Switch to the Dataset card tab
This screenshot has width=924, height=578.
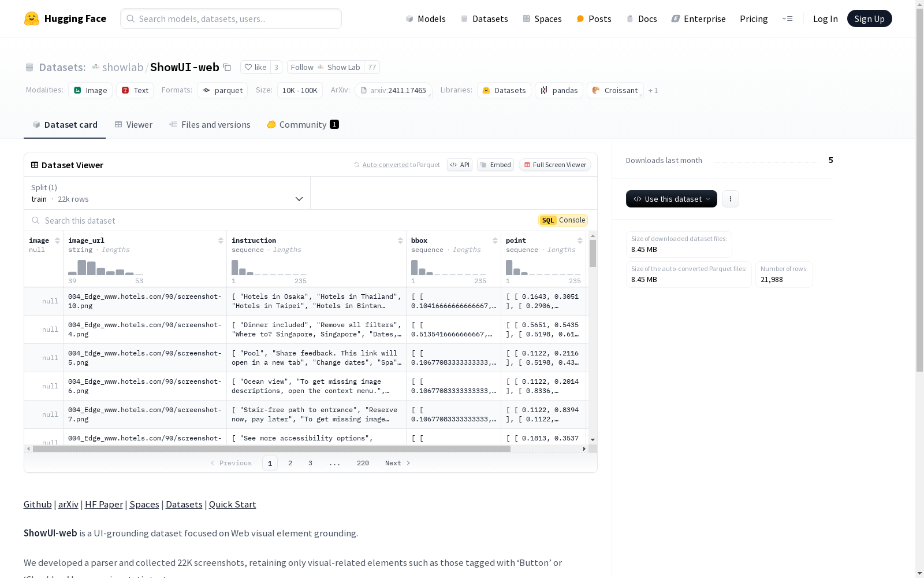65,125
